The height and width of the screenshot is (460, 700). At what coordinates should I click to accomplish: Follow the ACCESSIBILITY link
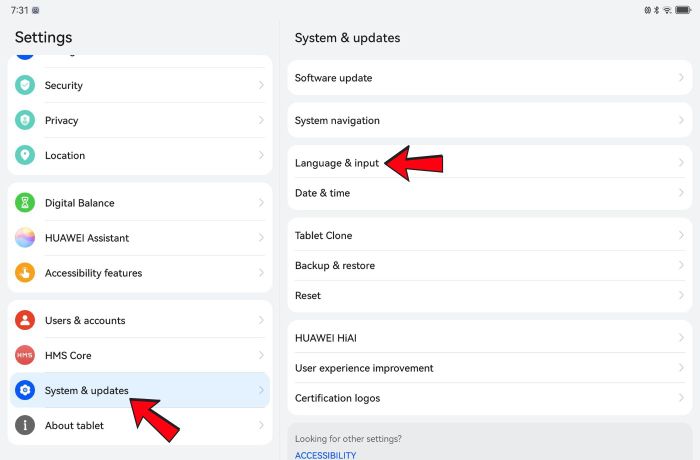(x=325, y=455)
